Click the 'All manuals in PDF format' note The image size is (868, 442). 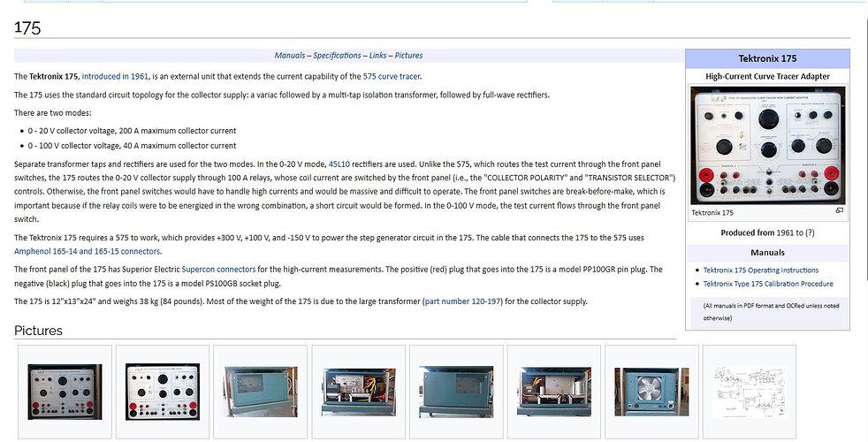pos(771,312)
